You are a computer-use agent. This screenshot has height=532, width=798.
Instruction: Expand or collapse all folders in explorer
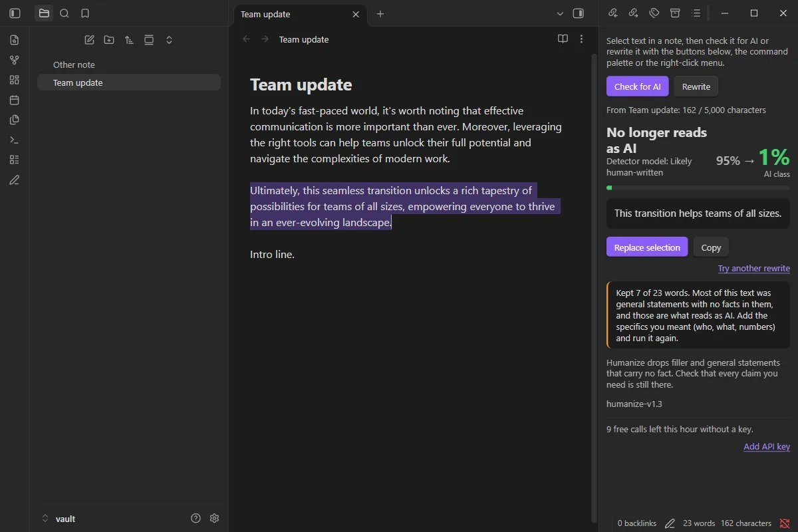(x=169, y=40)
